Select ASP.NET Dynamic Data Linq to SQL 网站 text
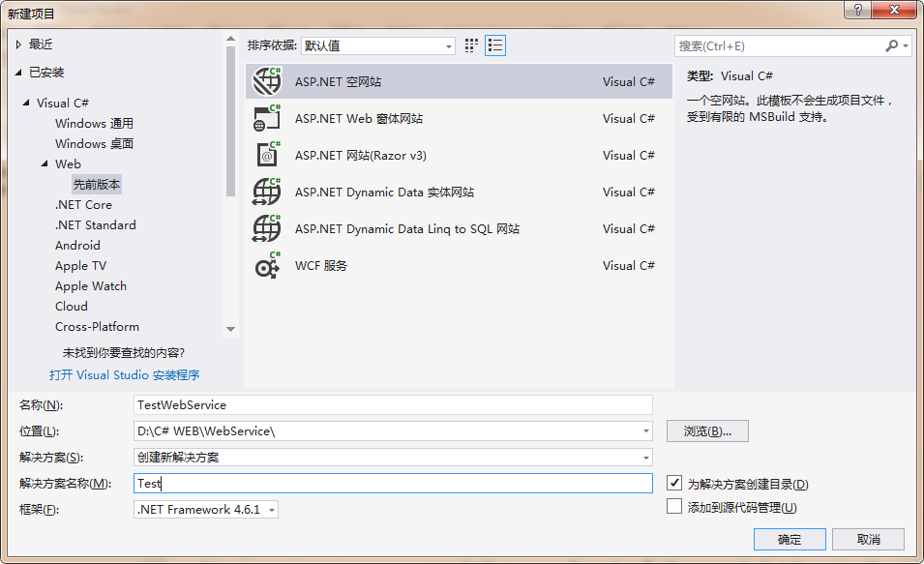The image size is (924, 564). point(407,228)
